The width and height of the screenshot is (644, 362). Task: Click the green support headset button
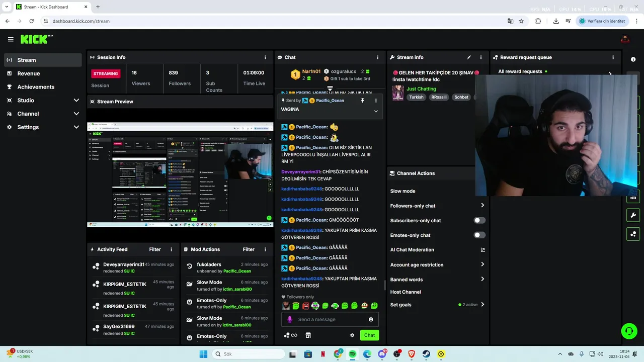(629, 331)
